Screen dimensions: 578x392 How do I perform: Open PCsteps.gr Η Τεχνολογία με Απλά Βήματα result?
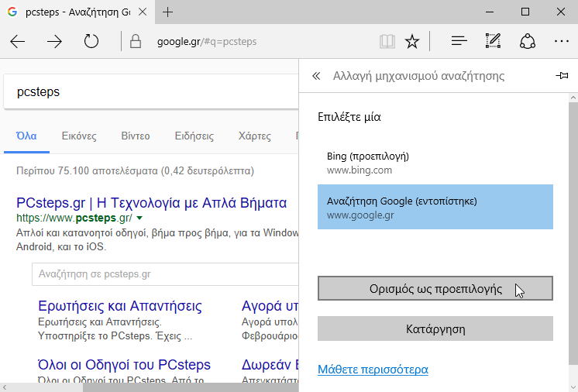152,203
